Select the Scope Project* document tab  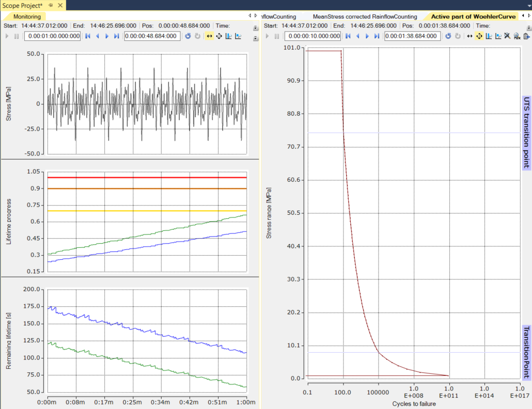click(x=22, y=6)
